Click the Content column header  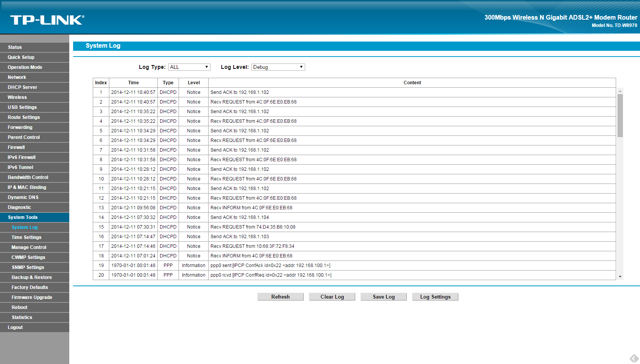point(412,83)
